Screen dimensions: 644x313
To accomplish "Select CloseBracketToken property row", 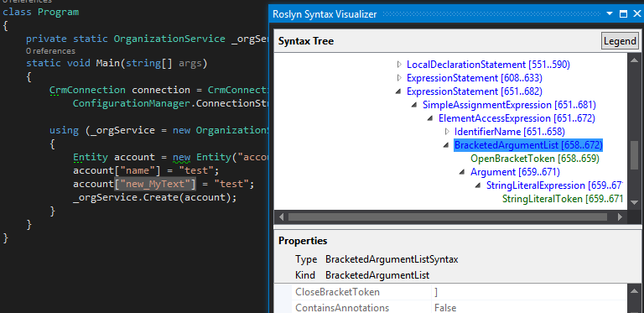I will click(450, 292).
